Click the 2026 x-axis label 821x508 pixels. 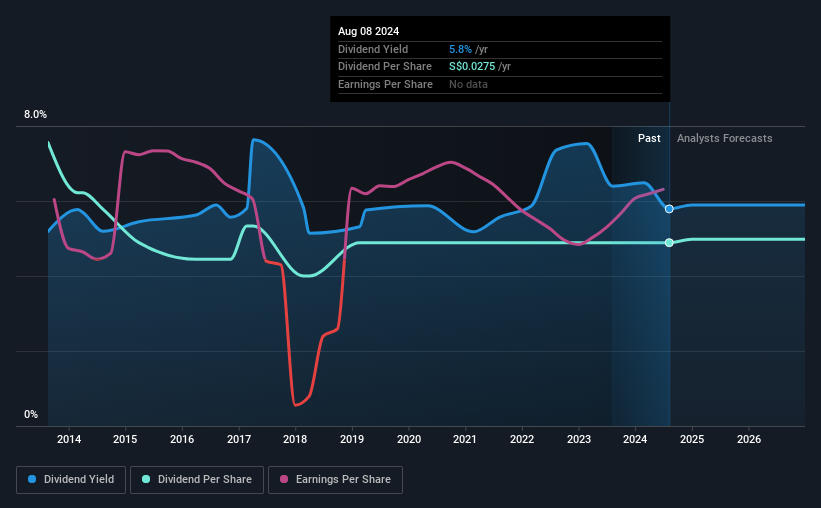pyautogui.click(x=749, y=439)
